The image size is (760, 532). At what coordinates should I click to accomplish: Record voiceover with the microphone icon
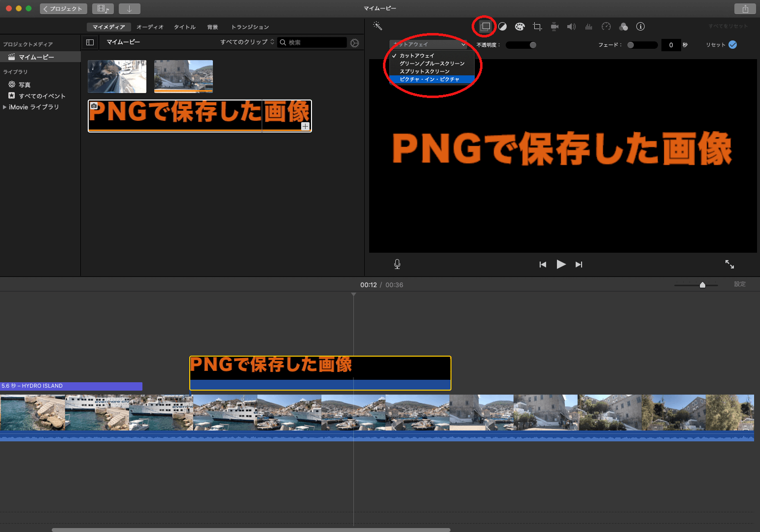[397, 265]
